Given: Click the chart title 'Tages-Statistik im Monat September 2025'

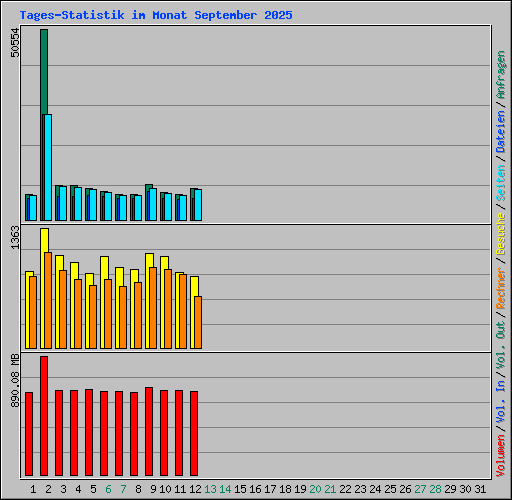Looking at the screenshot, I should point(156,15).
